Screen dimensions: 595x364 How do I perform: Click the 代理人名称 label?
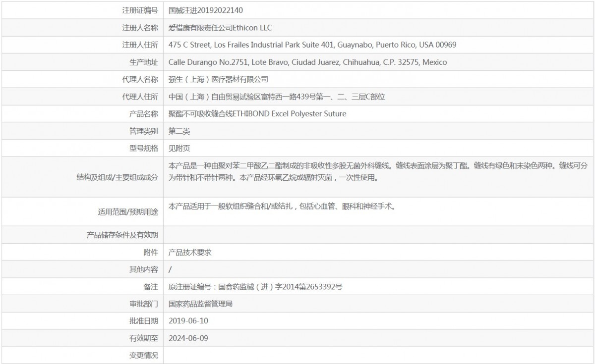(x=140, y=79)
